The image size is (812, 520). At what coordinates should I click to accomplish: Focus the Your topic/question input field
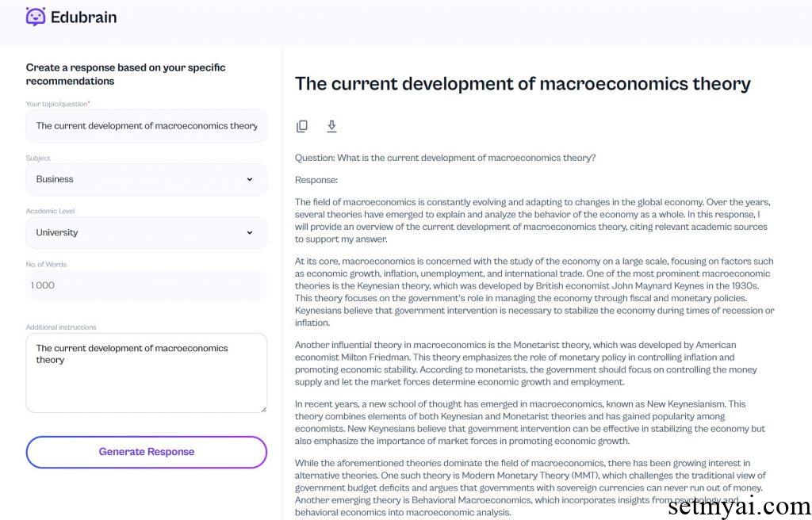pos(147,126)
